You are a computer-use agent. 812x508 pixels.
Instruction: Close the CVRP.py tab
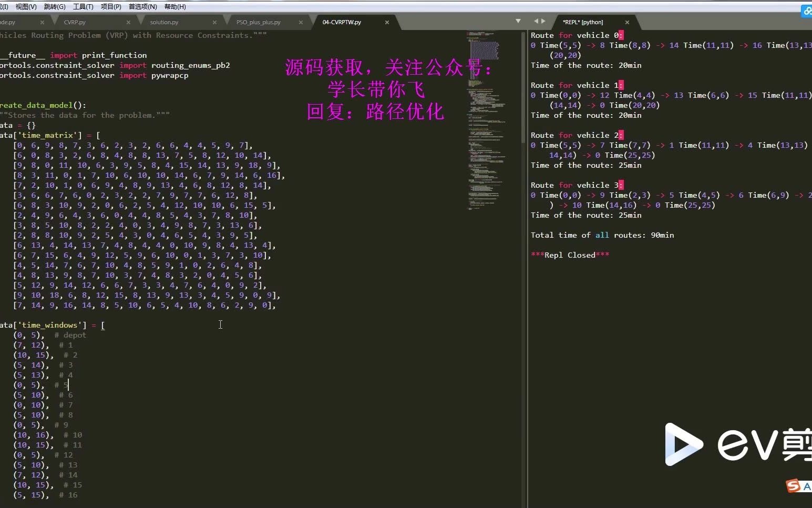[128, 22]
